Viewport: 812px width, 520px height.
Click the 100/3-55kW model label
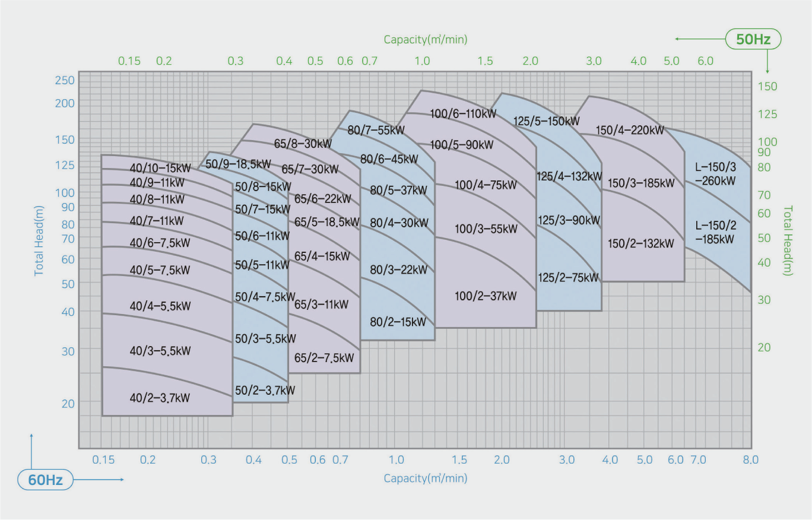click(486, 229)
